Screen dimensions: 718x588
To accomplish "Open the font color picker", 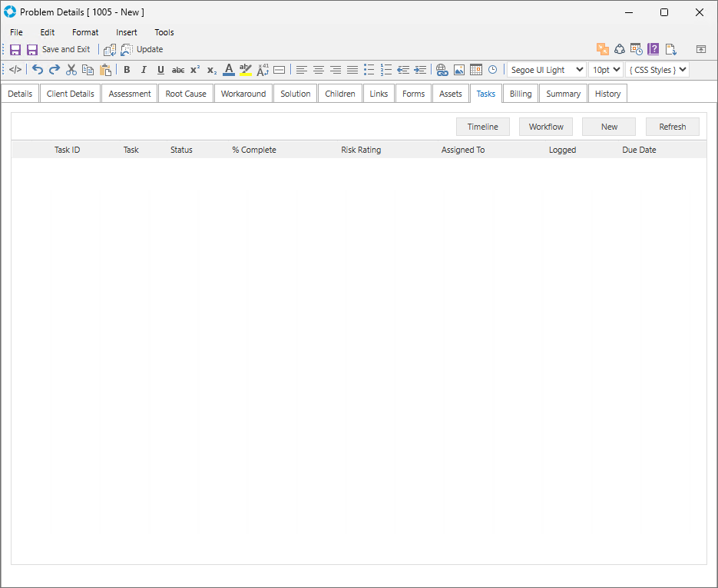I will point(229,70).
